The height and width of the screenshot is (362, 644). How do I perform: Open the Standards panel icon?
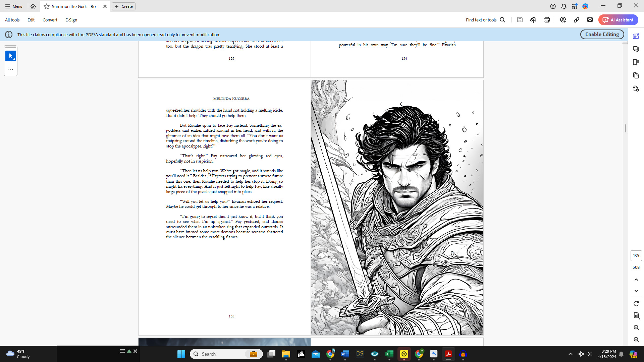(636, 89)
